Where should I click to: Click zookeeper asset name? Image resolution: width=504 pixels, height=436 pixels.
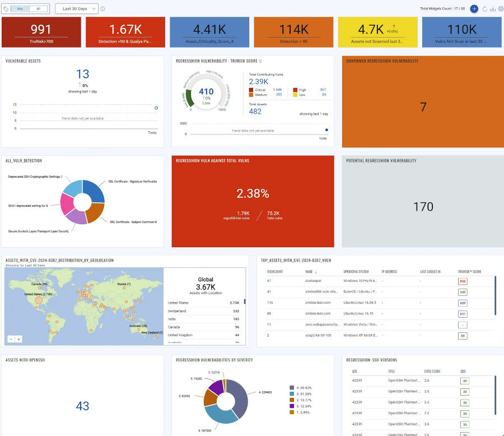click(x=313, y=281)
